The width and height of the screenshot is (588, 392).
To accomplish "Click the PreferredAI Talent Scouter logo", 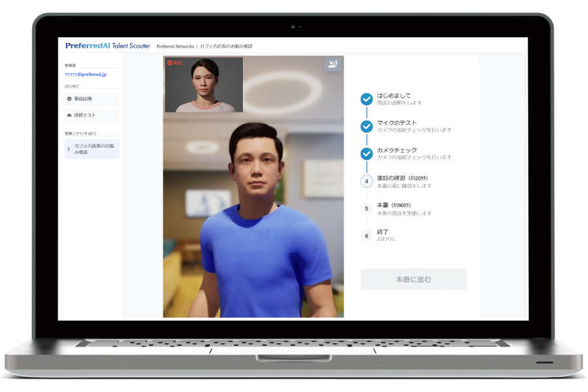I will pyautogui.click(x=108, y=46).
